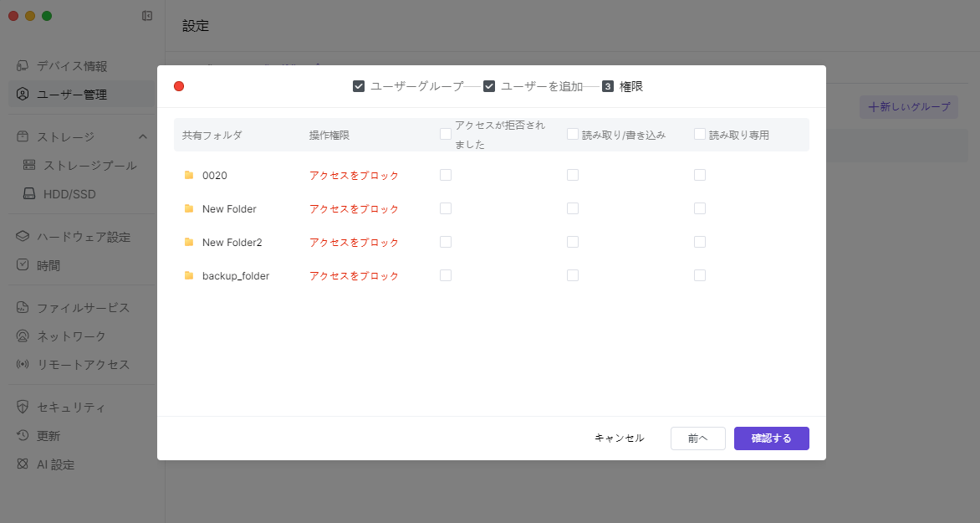
Task: Collapse the ストレージ section chevron
Action: click(143, 136)
